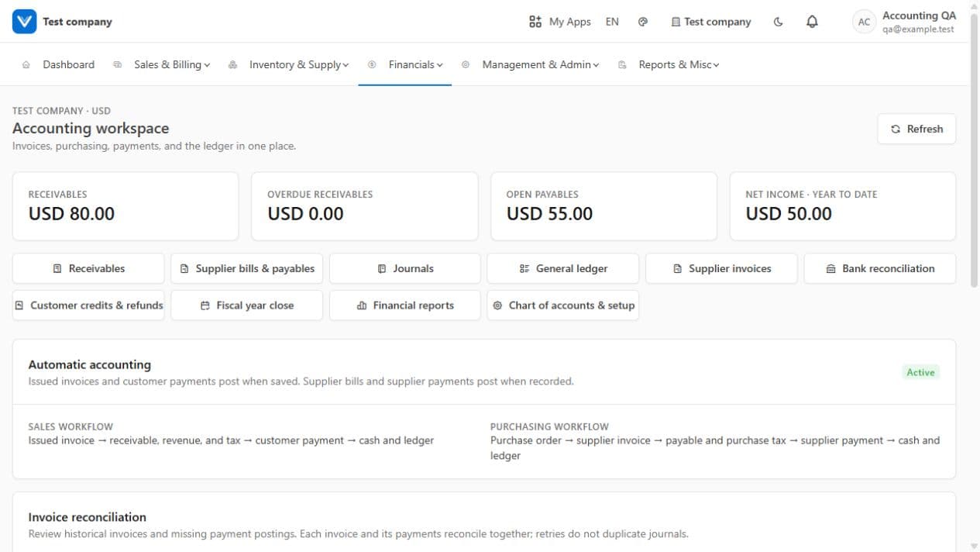This screenshot has width=980, height=552.
Task: Open the My Apps grid icon
Action: coord(535,22)
